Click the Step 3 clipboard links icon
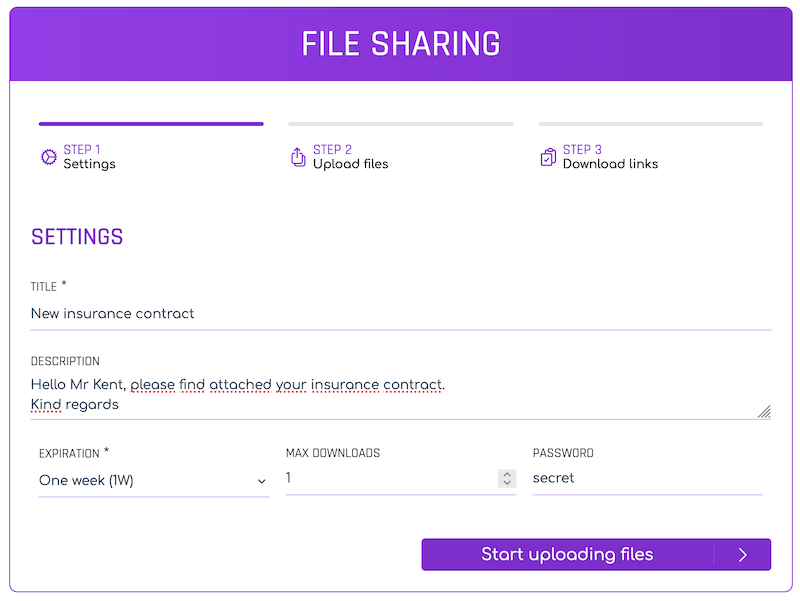This screenshot has height=601, width=800. pyautogui.click(x=548, y=157)
